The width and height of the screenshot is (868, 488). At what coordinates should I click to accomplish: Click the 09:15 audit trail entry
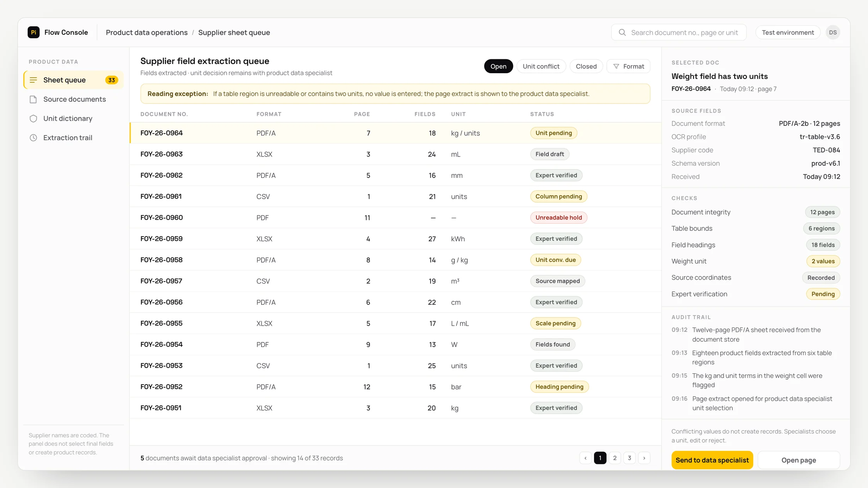coord(756,380)
